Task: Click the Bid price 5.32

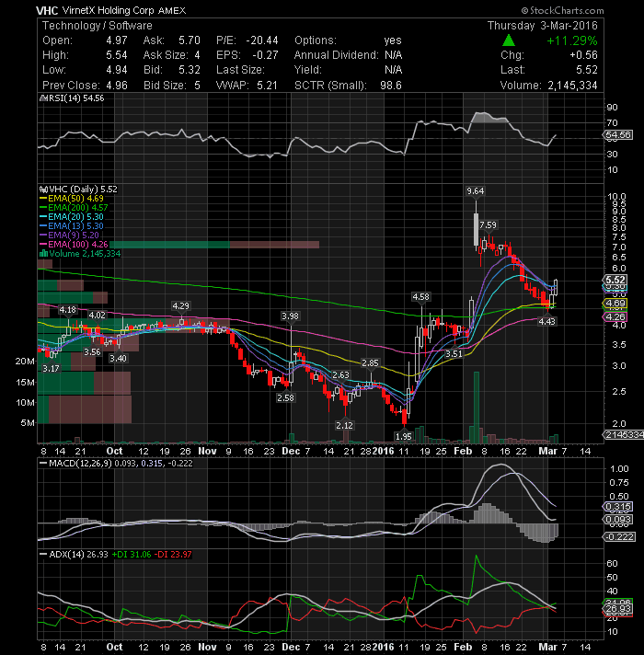Action: [190, 70]
